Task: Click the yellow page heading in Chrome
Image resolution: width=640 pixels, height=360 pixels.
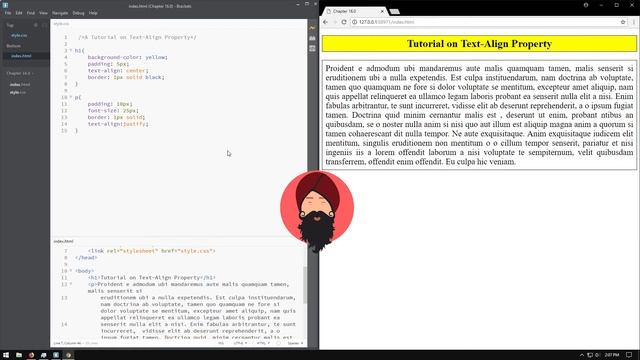Action: [x=479, y=44]
